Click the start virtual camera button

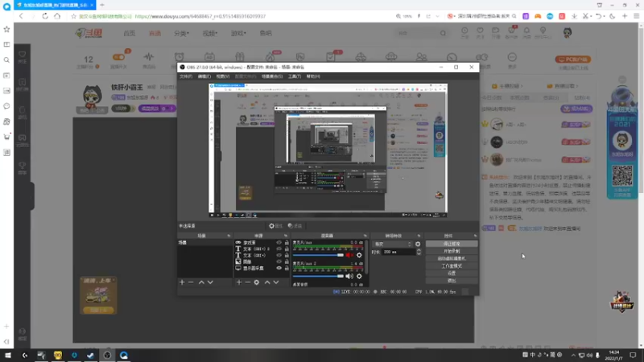(x=452, y=258)
